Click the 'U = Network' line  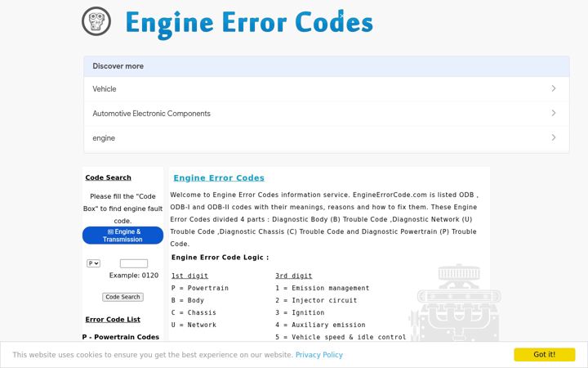pos(194,325)
